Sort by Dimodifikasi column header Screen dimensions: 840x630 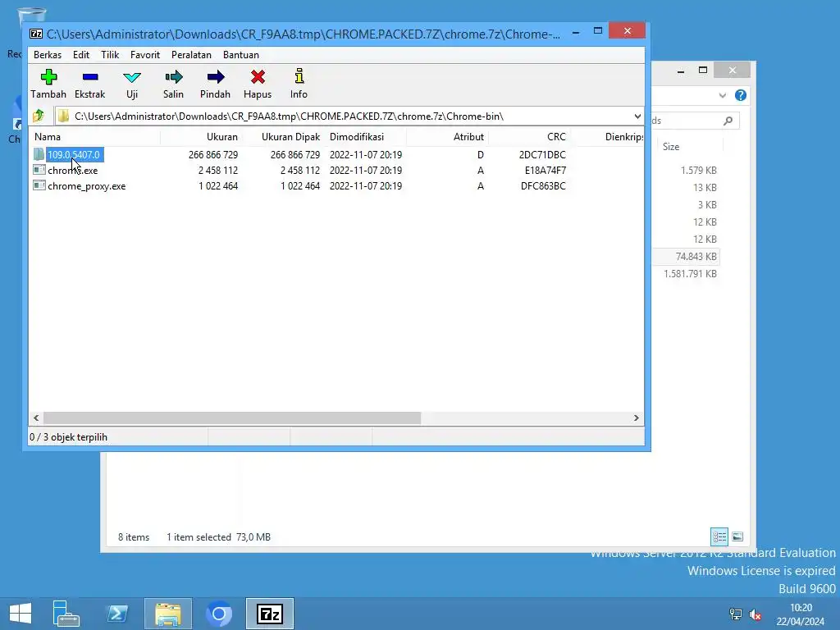[x=365, y=137]
